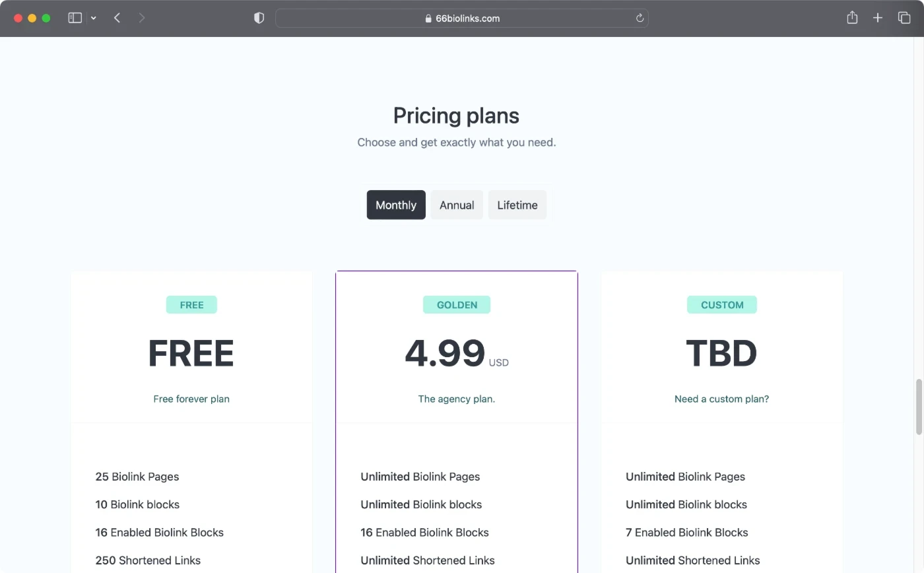The height and width of the screenshot is (573, 924).
Task: Open the sidebar options dropdown chevron
Action: pos(94,18)
